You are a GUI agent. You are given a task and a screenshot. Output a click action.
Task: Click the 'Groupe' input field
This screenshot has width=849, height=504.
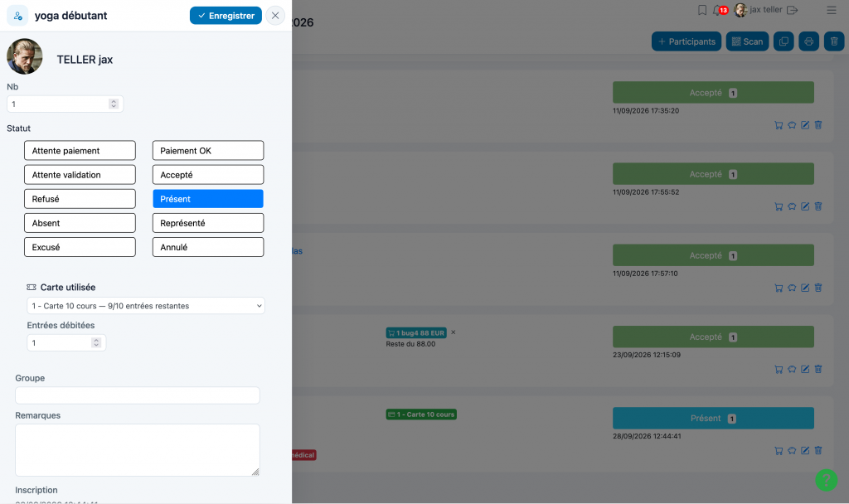coord(138,395)
